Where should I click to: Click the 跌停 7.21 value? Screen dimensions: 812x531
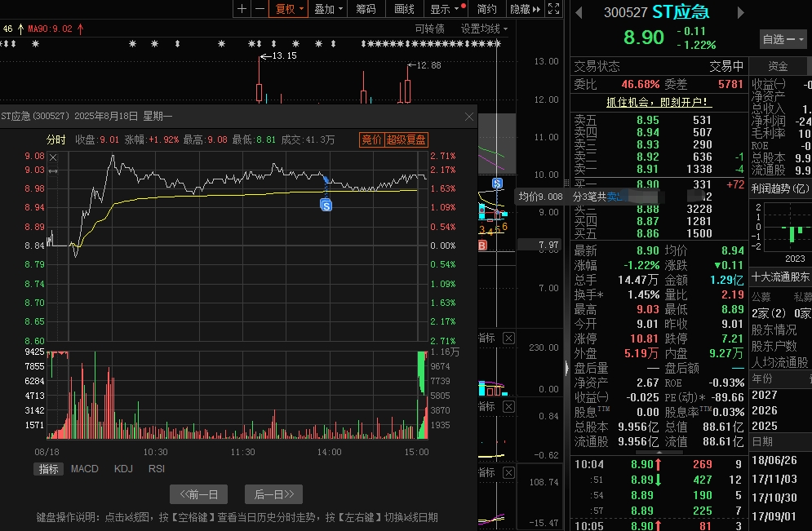(732, 339)
